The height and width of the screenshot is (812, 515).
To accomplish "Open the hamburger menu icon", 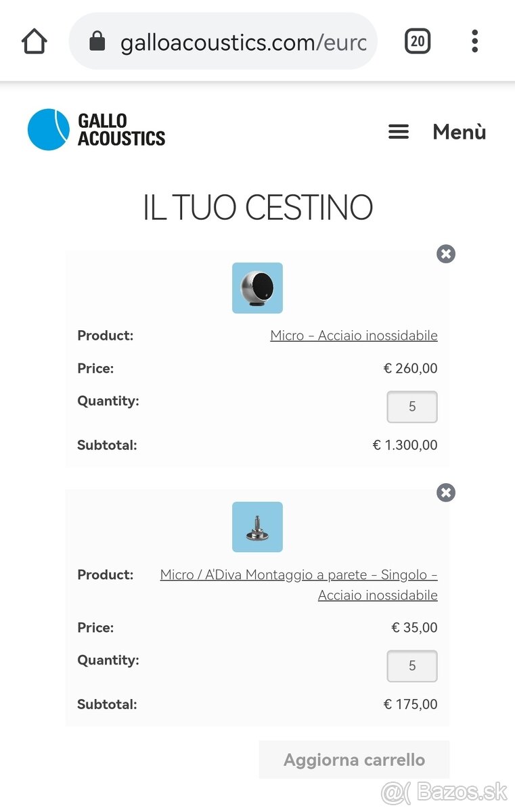I will point(399,132).
